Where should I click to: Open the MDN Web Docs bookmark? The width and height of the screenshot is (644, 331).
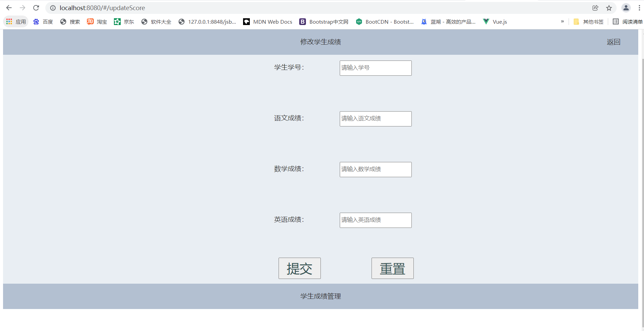point(268,22)
